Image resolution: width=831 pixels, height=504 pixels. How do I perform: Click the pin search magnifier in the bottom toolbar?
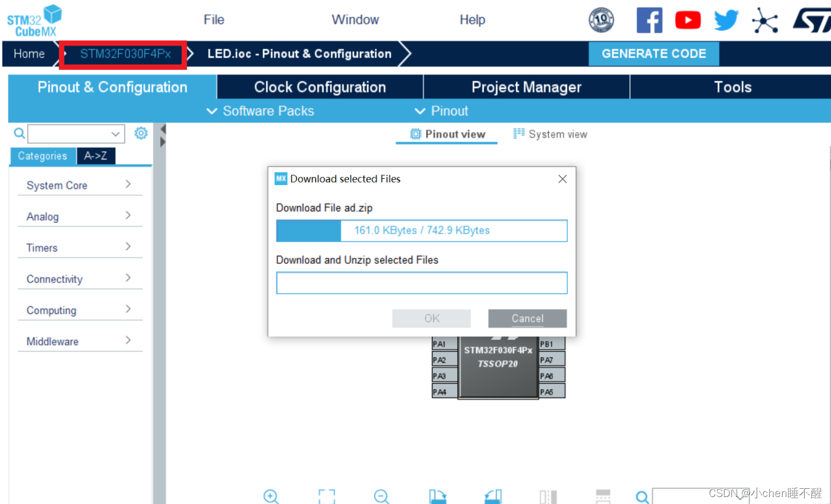click(642, 496)
